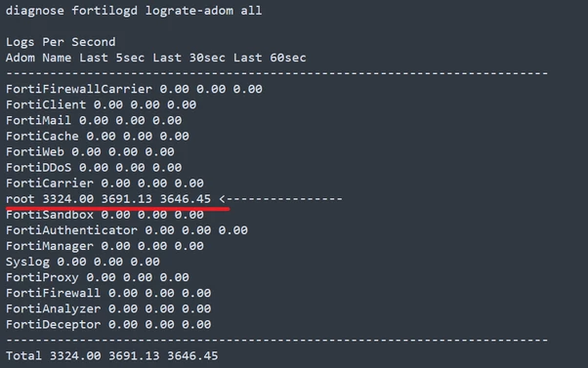The width and height of the screenshot is (588, 368).
Task: Click the FortiMail entry
Action: 94,120
